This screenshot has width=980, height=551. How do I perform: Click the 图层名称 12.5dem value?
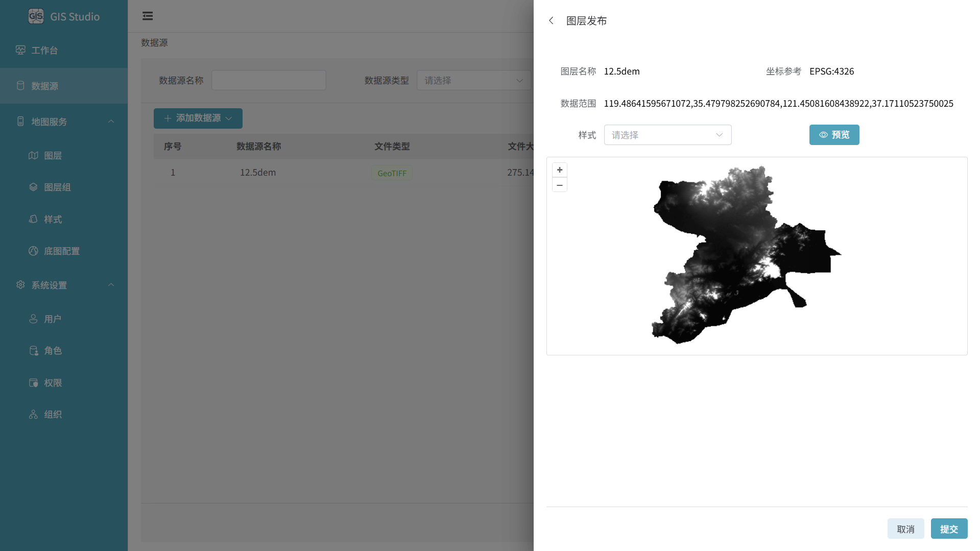(x=622, y=71)
